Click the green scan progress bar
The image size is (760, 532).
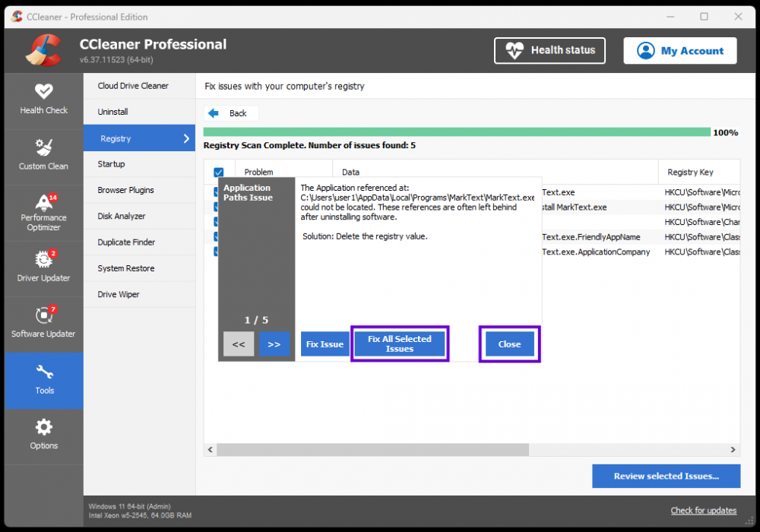[x=457, y=132]
